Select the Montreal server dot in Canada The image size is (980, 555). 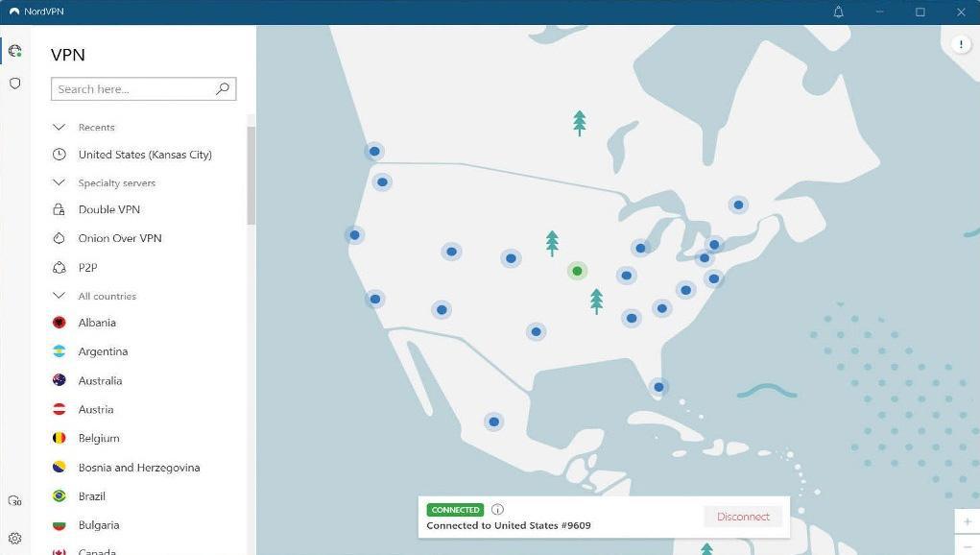tap(738, 205)
